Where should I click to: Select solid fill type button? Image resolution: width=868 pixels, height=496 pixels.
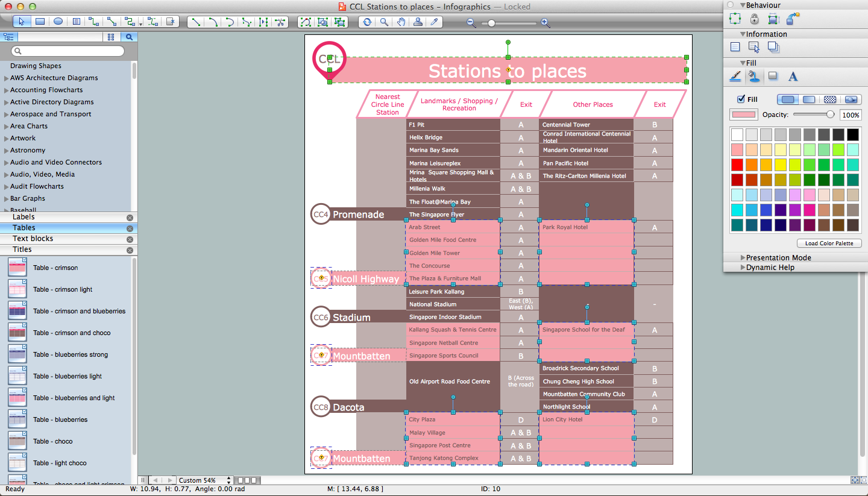pyautogui.click(x=788, y=99)
